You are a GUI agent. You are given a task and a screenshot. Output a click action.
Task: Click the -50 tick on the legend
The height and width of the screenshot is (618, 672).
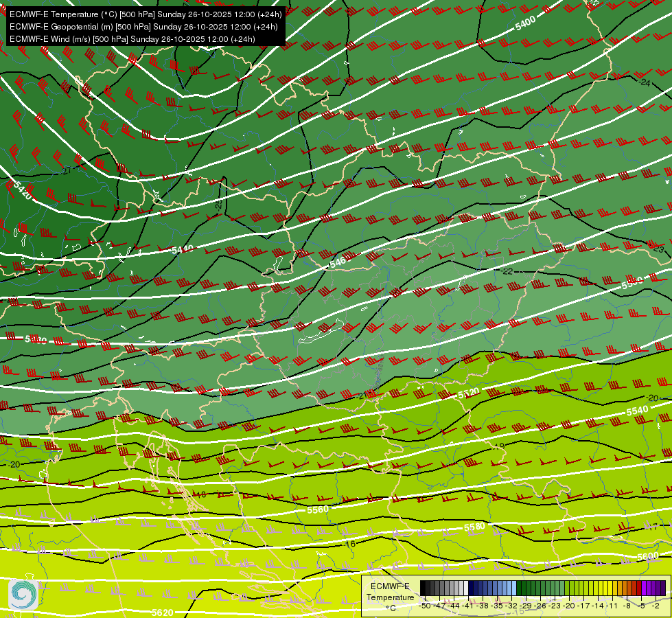click(x=426, y=606)
